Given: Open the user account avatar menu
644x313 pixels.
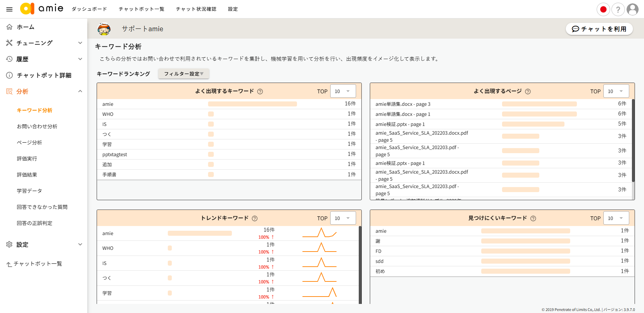Looking at the screenshot, I should [x=633, y=9].
